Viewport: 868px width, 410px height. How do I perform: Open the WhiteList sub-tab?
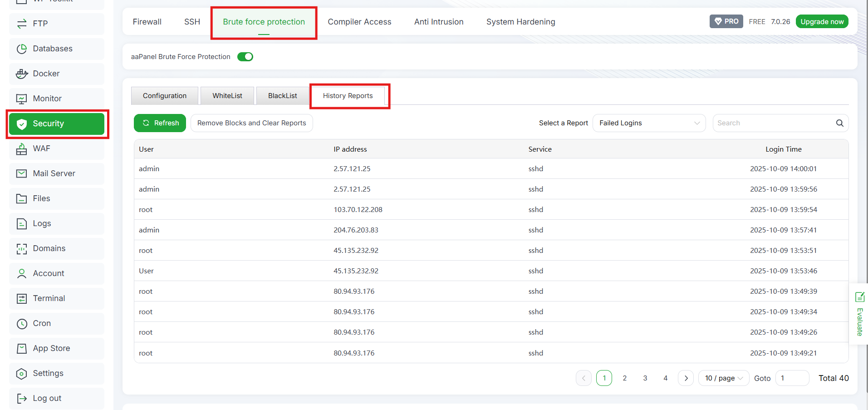[x=227, y=96]
